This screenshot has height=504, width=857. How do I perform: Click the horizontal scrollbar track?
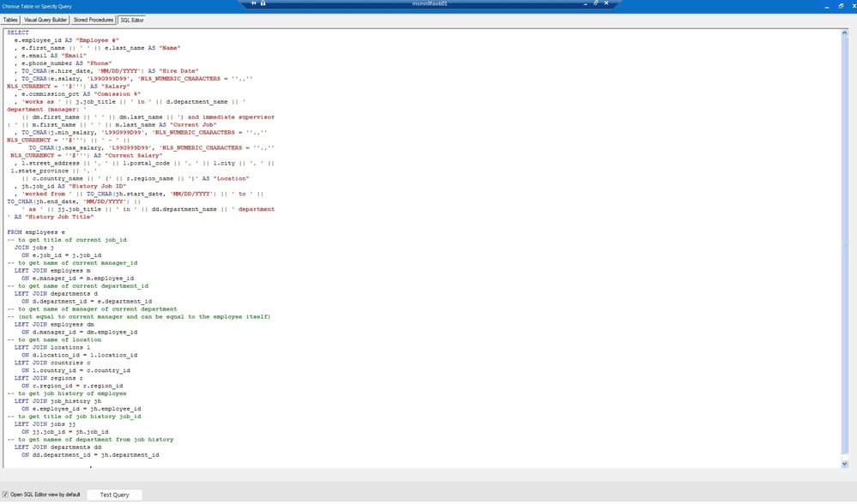click(x=420, y=465)
